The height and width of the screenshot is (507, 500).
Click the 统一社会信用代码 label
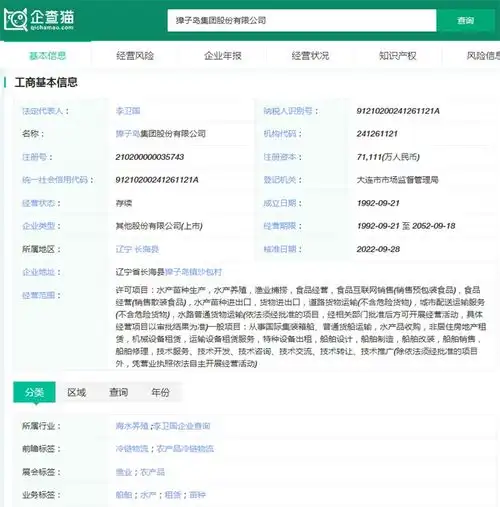[58, 180]
